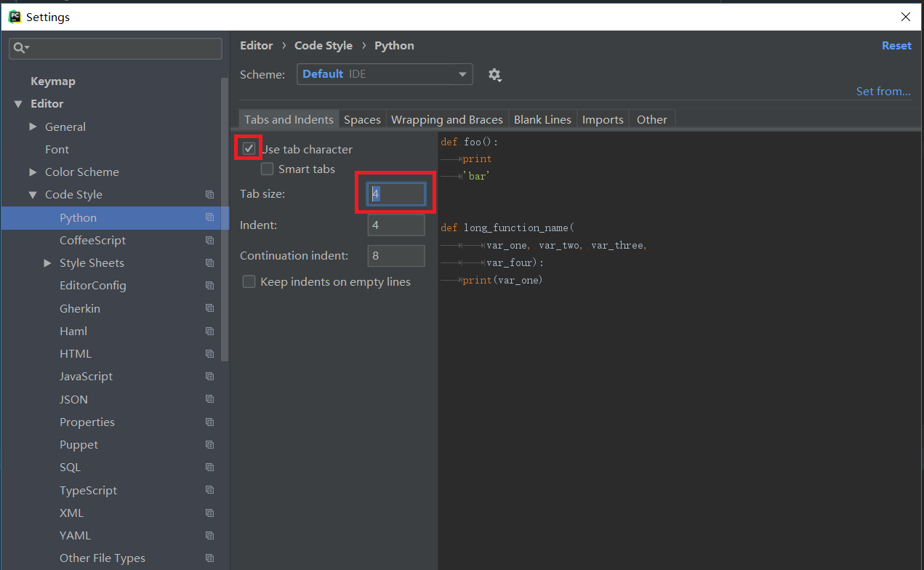924x570 pixels.
Task: Click the settings indicator icon beside HTML
Action: coord(210,353)
